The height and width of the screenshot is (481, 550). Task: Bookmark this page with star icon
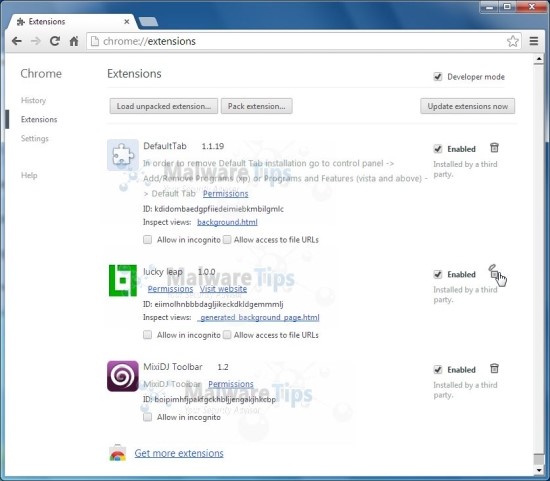[x=512, y=41]
